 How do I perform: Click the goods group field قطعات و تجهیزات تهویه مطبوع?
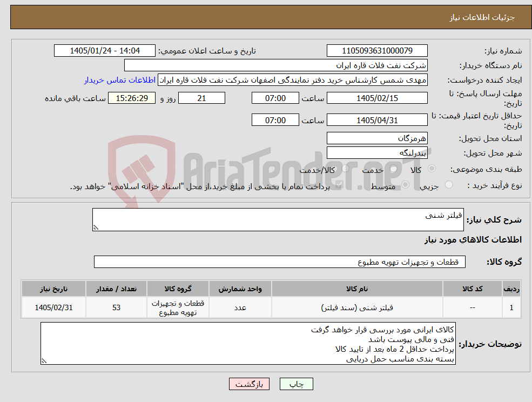[280, 262]
